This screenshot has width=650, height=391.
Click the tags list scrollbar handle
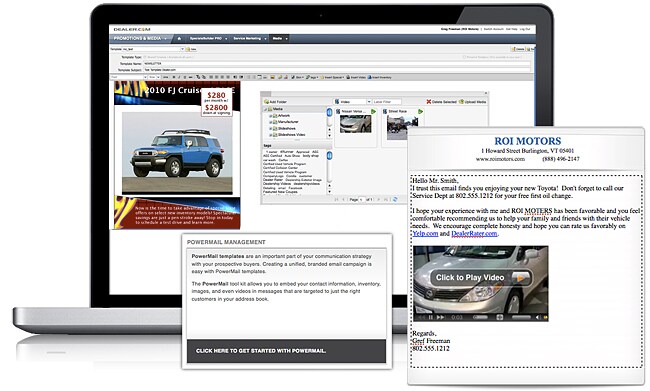[x=329, y=155]
